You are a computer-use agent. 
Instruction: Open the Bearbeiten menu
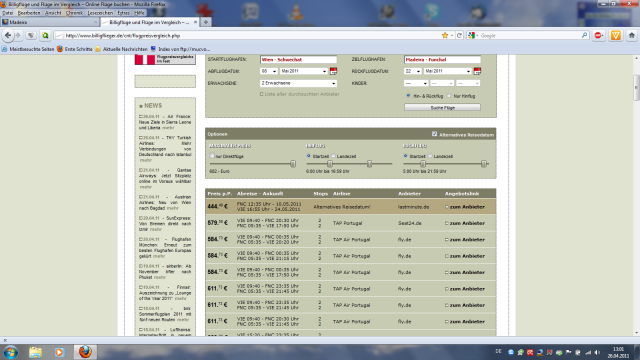(x=29, y=13)
